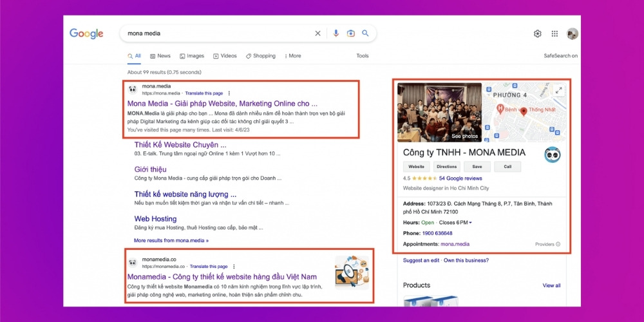The image size is (644, 322).
Task: Click More results from mona.media link
Action: pyautogui.click(x=171, y=240)
